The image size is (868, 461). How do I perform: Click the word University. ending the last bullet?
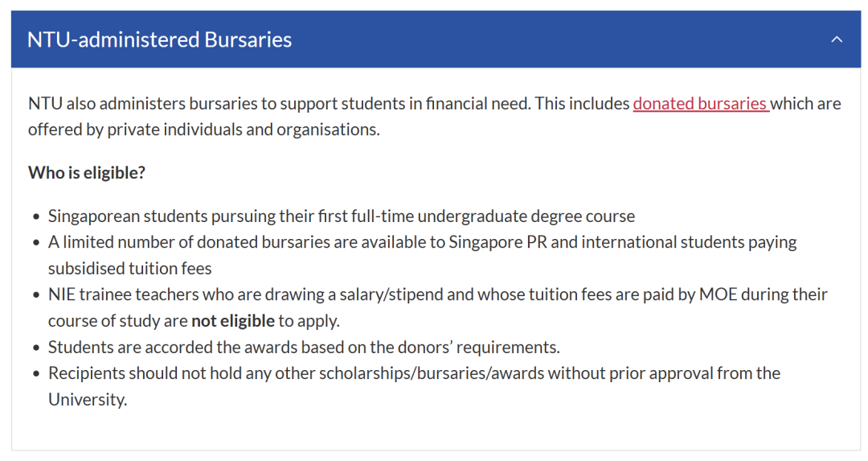88,400
